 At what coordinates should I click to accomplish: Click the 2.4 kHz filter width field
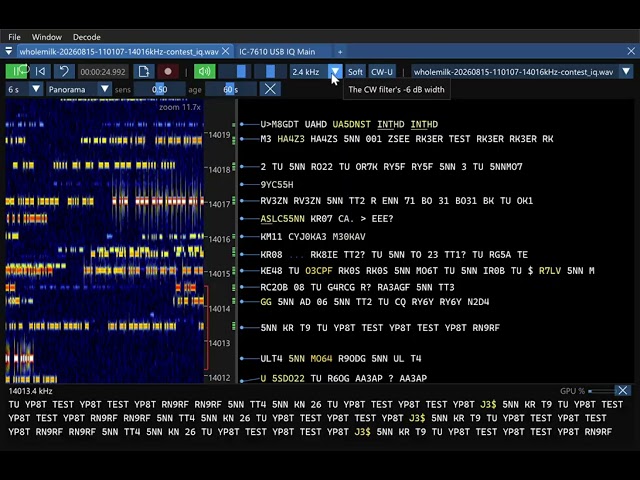click(x=309, y=71)
